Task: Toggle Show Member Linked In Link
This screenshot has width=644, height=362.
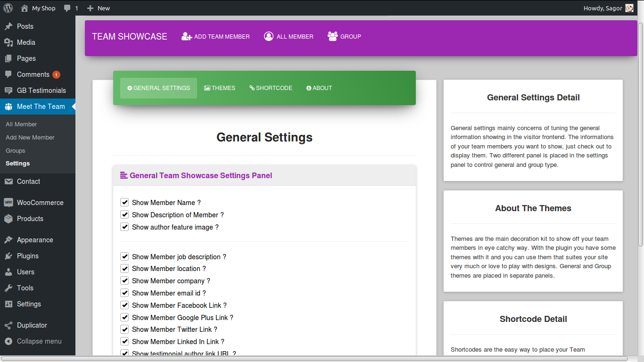Action: point(124,341)
